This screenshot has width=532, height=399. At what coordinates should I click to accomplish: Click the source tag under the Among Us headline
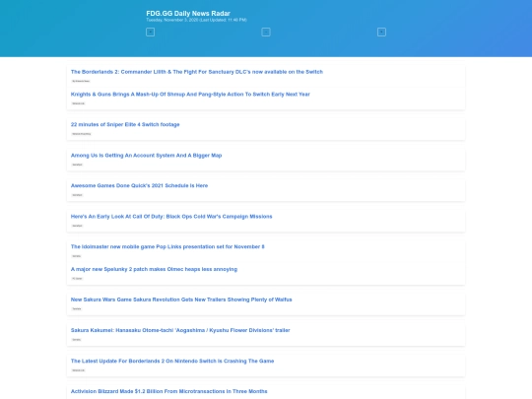(78, 165)
